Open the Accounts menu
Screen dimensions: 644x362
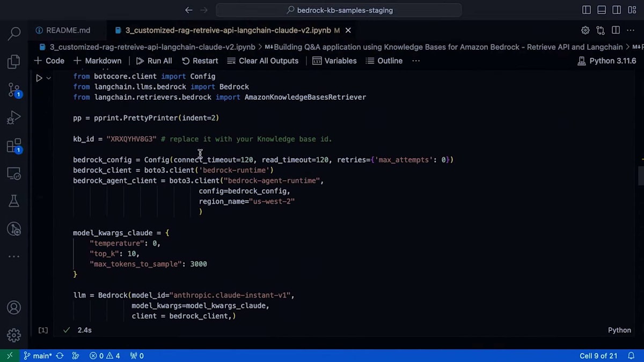pos(14,308)
